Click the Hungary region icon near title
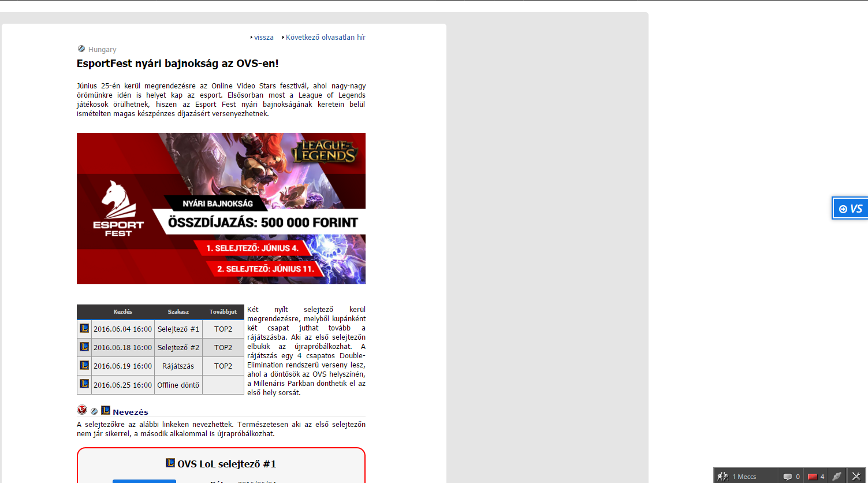 click(81, 49)
